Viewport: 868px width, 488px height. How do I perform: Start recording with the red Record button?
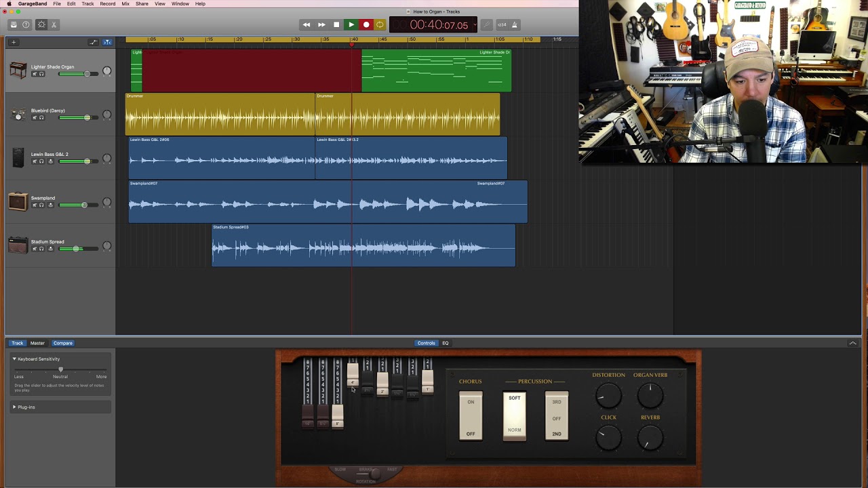[366, 24]
